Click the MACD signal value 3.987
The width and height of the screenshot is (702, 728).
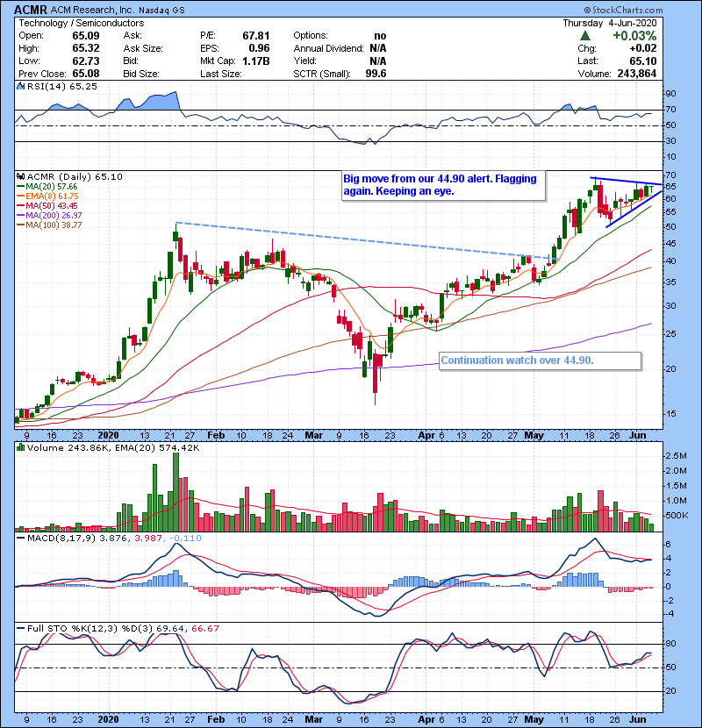click(148, 539)
